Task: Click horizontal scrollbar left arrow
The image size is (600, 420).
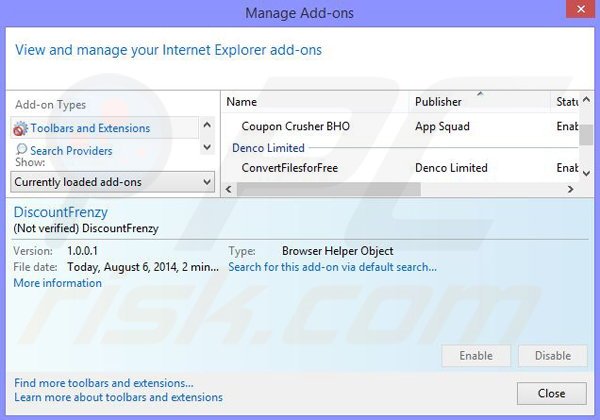Action: click(x=229, y=189)
